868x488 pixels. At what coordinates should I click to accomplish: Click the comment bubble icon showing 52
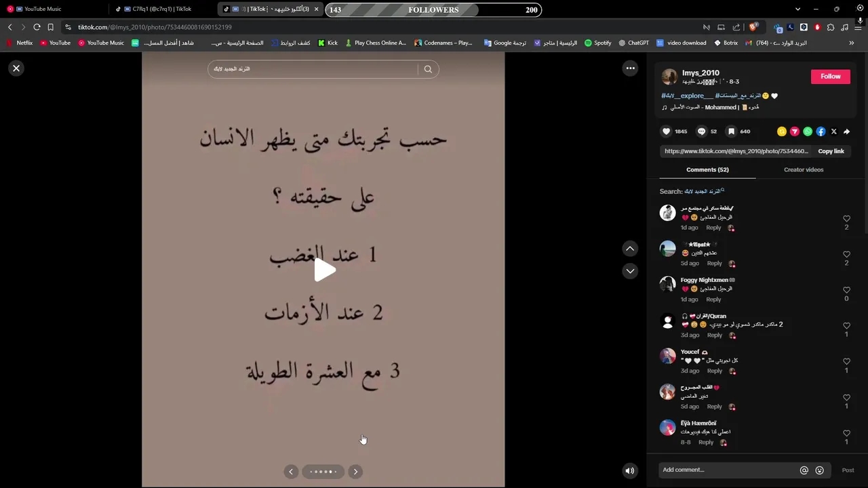point(702,131)
